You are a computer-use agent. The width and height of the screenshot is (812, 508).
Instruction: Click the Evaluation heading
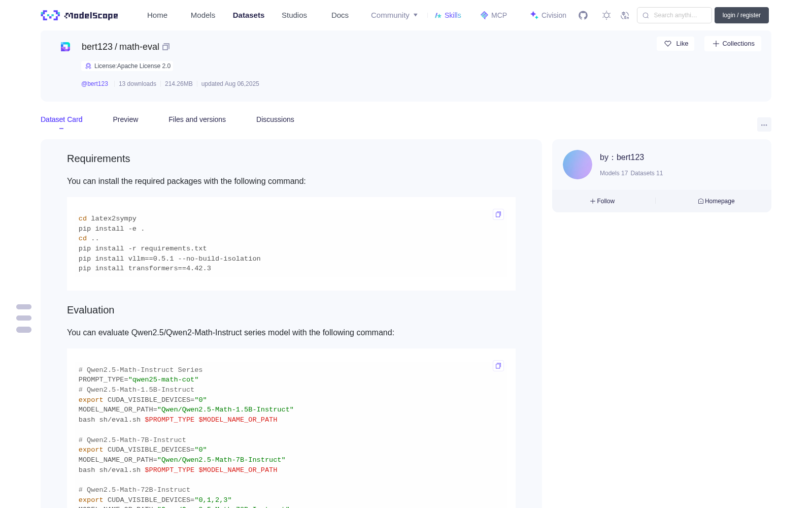click(90, 310)
